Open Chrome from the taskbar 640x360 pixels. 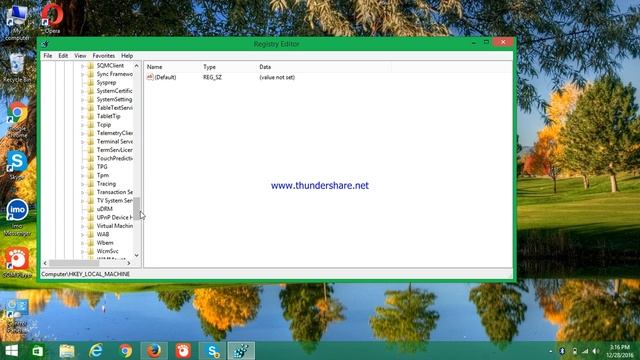(125, 351)
